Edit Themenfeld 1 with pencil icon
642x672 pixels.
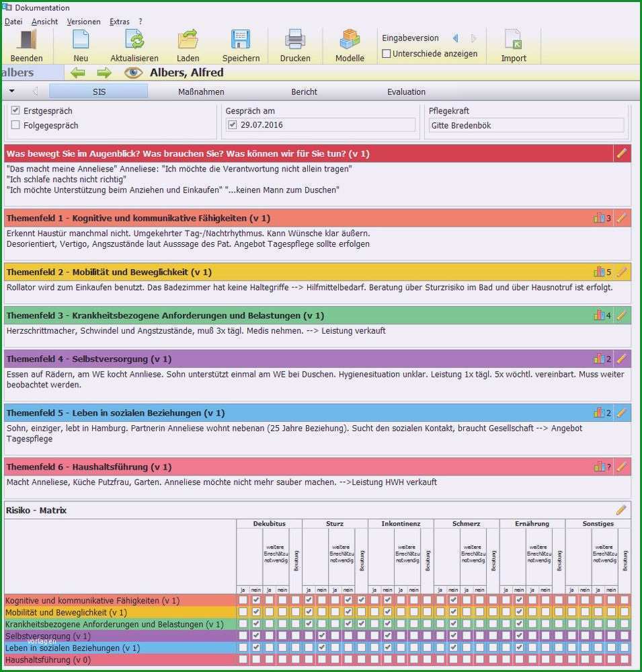621,218
